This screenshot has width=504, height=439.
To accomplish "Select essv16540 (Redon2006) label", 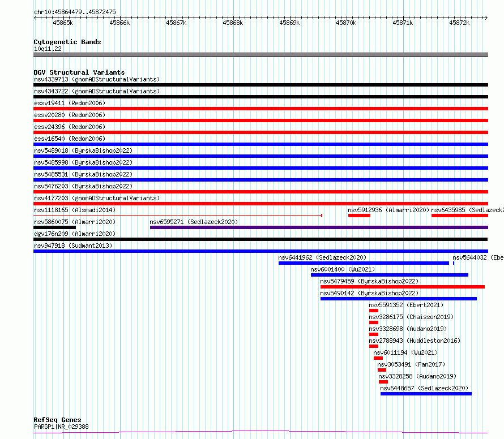I will (x=70, y=139).
